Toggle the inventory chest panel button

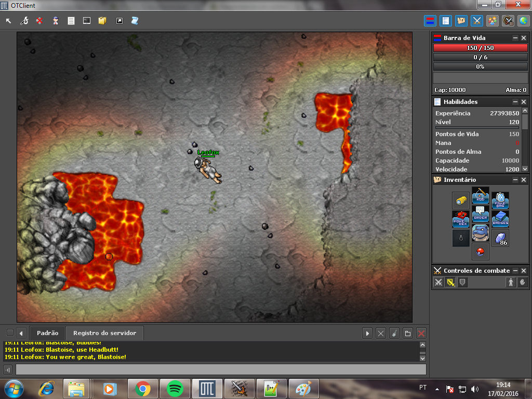point(461,21)
